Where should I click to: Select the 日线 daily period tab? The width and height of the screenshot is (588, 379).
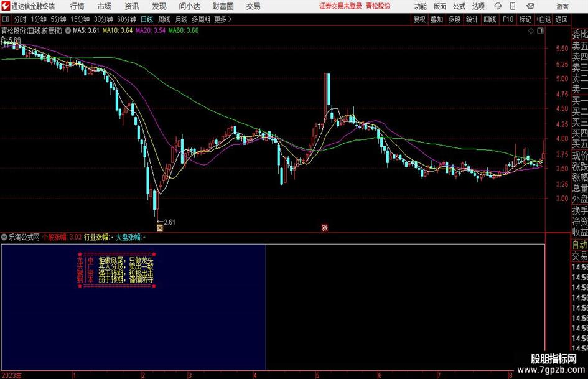tap(147, 19)
